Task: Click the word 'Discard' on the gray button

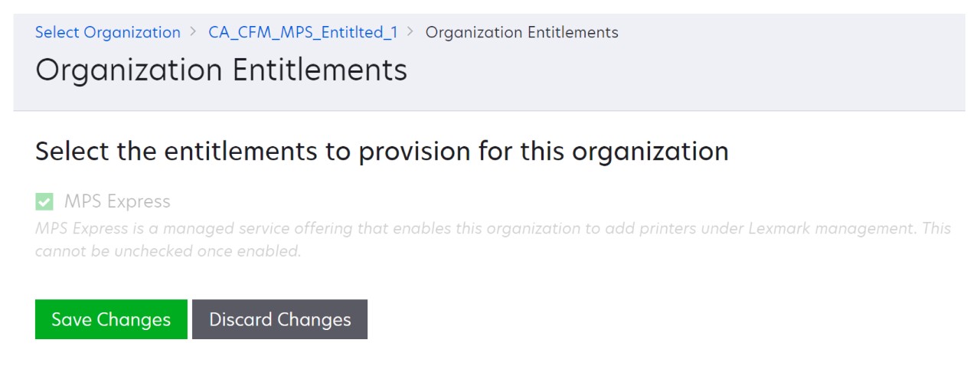Action: [240, 319]
